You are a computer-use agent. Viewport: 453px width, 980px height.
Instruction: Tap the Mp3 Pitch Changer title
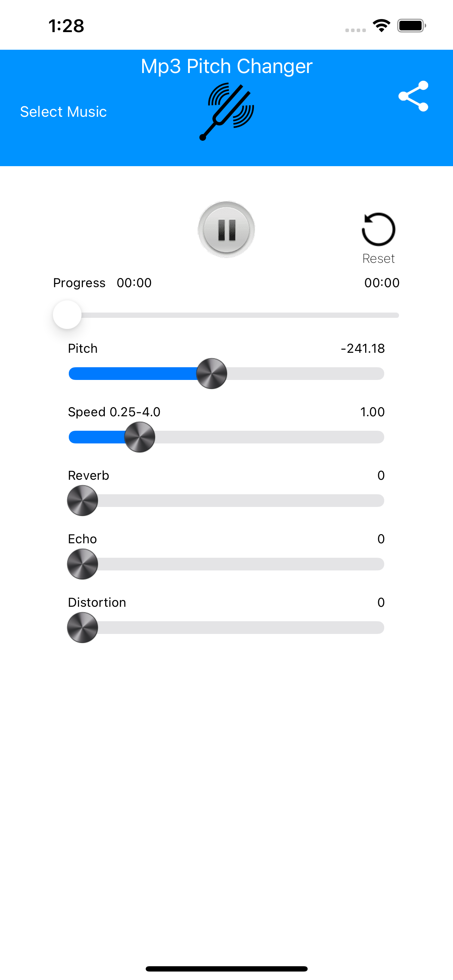227,66
